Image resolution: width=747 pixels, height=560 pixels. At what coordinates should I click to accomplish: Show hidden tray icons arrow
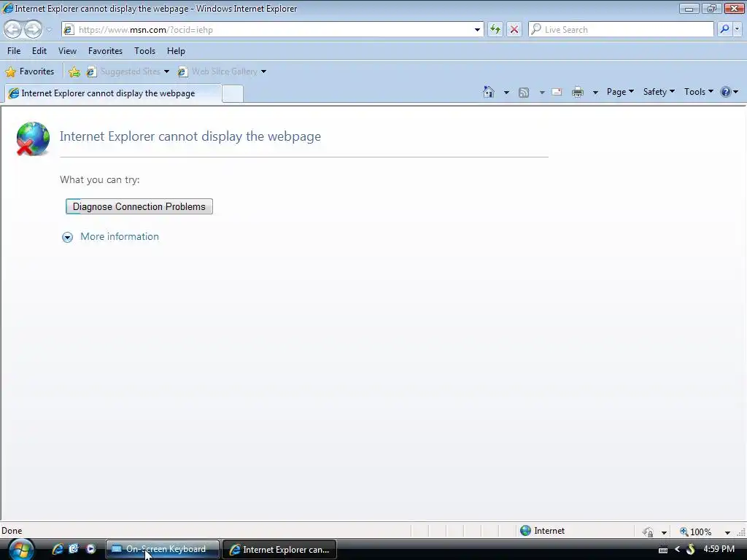click(677, 550)
